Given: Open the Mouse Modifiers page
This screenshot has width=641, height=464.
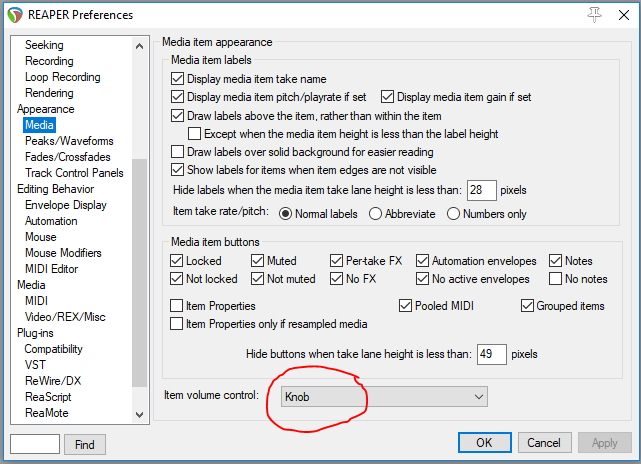Looking at the screenshot, I should (x=63, y=253).
